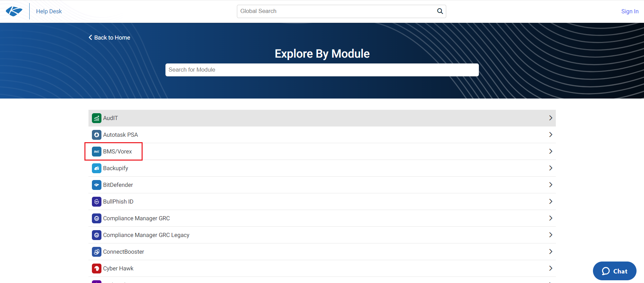The width and height of the screenshot is (644, 283).
Task: Expand the Backupify row chevron
Action: [x=550, y=168]
